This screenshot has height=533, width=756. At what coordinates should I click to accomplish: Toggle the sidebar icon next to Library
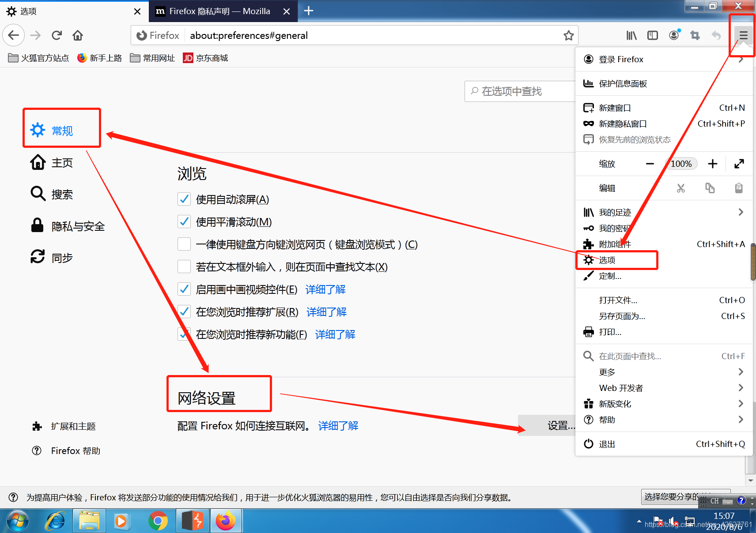652,35
